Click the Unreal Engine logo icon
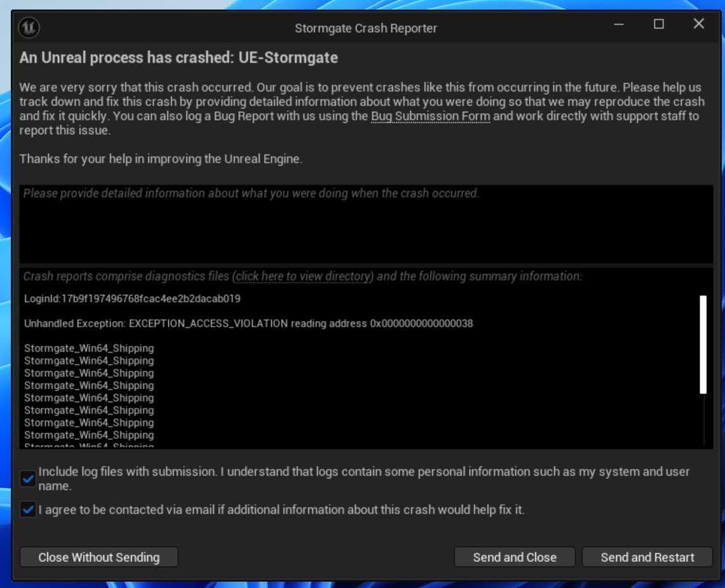This screenshot has width=725, height=588. 29,27
